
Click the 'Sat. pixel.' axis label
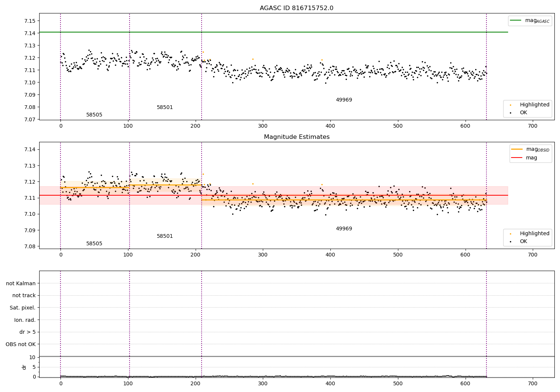pos(23,308)
